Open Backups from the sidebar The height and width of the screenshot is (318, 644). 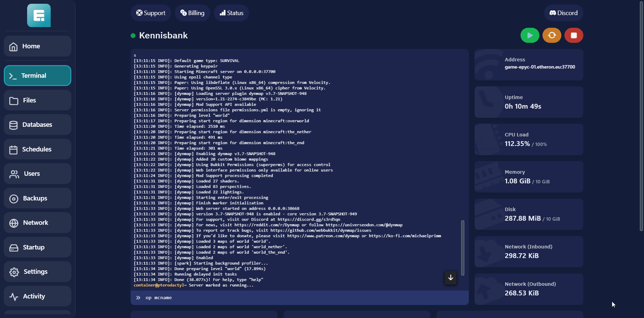point(37,198)
